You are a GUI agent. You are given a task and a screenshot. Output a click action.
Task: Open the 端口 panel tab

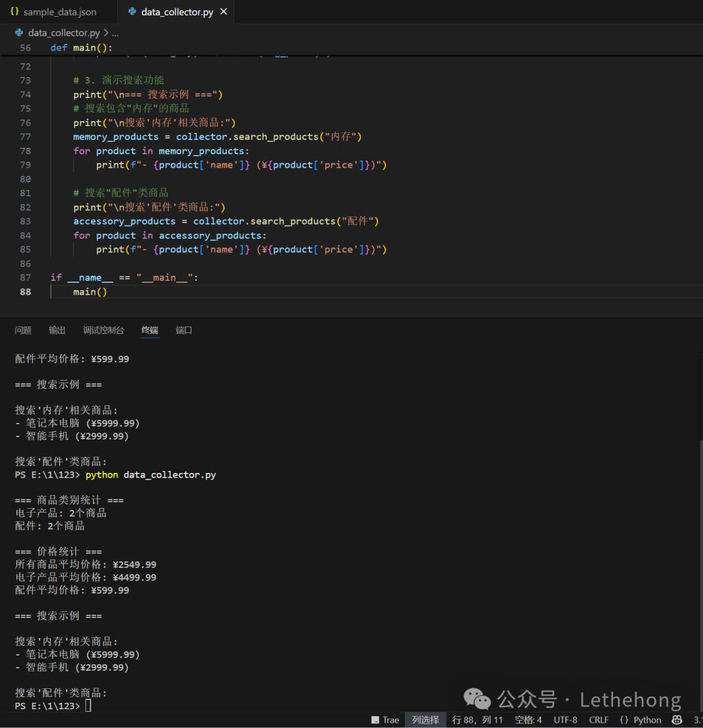[184, 330]
